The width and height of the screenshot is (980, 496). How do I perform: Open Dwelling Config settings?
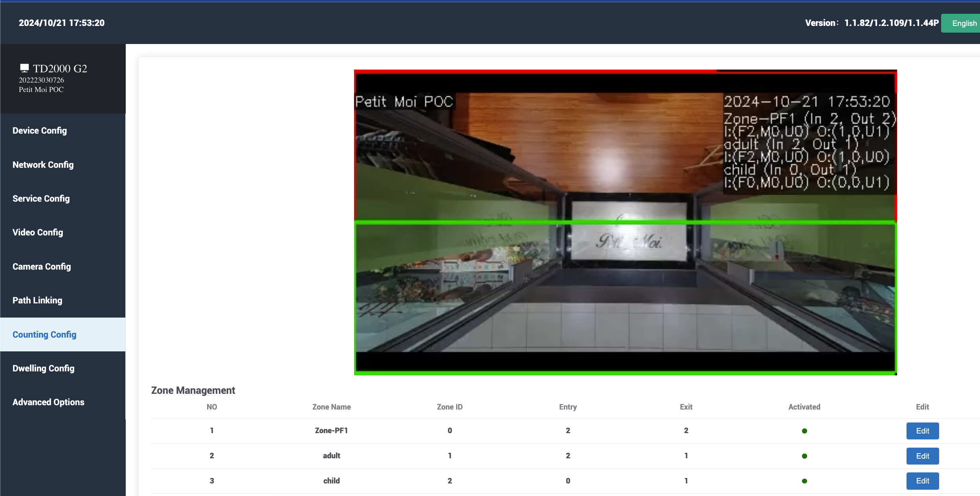point(43,368)
